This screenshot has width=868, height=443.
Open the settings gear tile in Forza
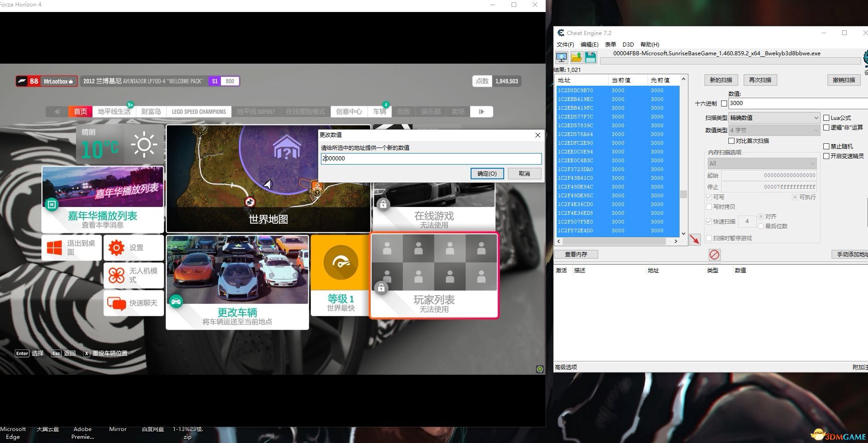[x=117, y=248]
